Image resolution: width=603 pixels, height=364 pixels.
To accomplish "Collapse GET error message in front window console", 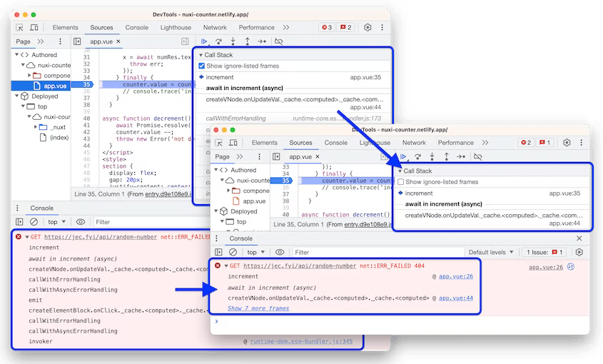I will 226,266.
